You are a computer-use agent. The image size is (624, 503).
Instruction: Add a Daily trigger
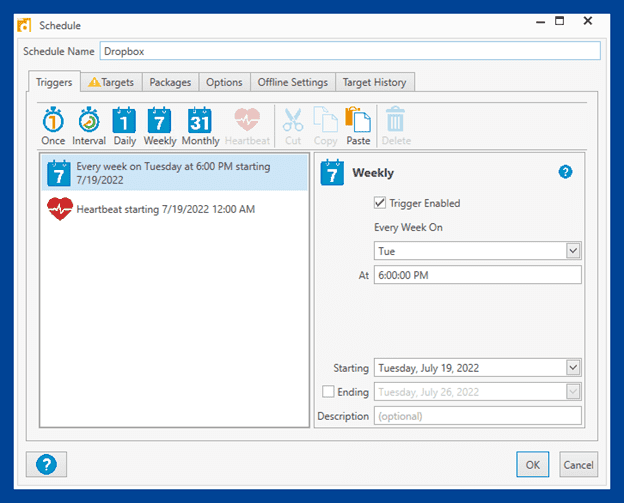tap(125, 126)
